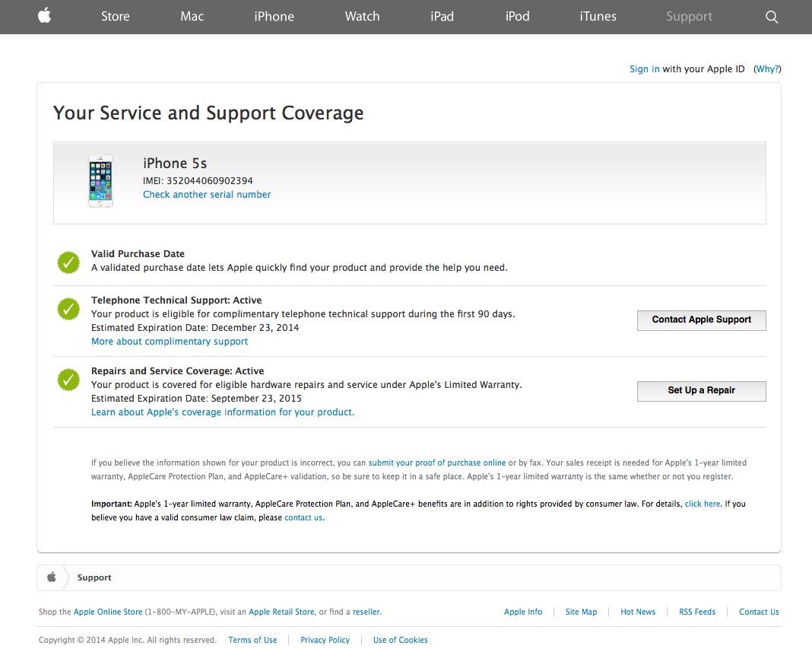This screenshot has height=671, width=812.
Task: Open the RSS Feeds footer link
Action: coord(697,612)
